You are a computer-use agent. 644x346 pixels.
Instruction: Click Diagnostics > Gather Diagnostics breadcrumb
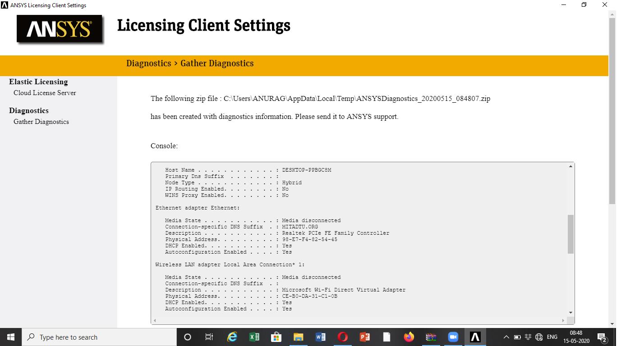pos(190,64)
